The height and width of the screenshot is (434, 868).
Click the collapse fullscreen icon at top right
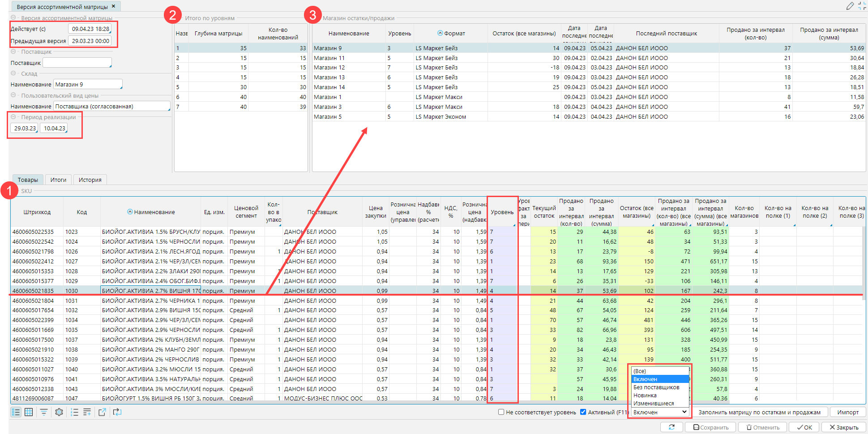[x=862, y=6]
